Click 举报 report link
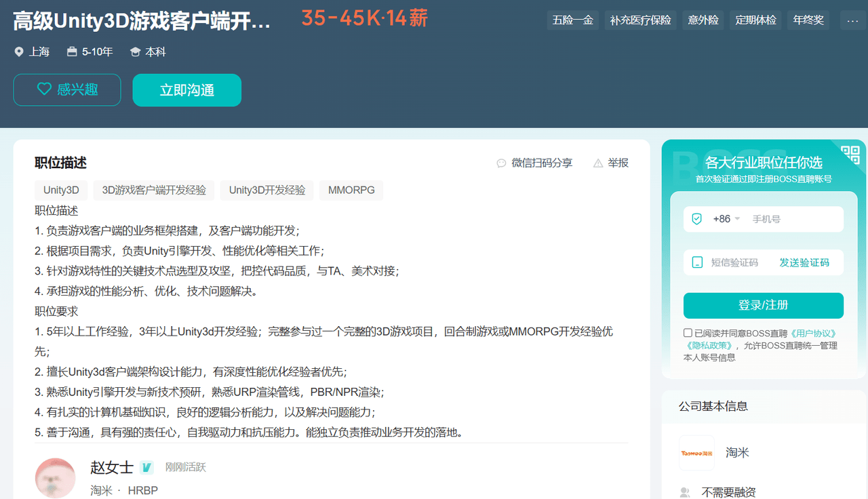The width and height of the screenshot is (868, 499). [611, 163]
